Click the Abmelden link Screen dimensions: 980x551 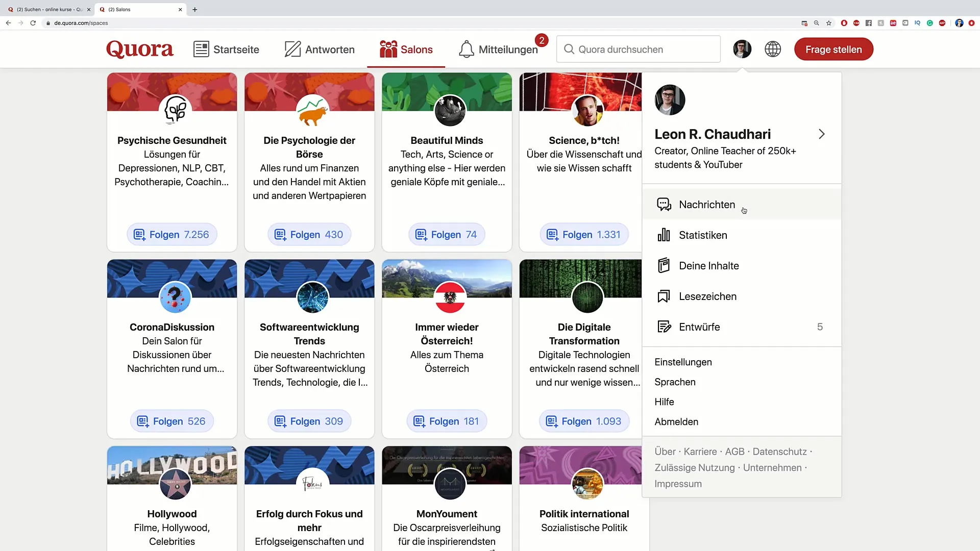pos(676,422)
